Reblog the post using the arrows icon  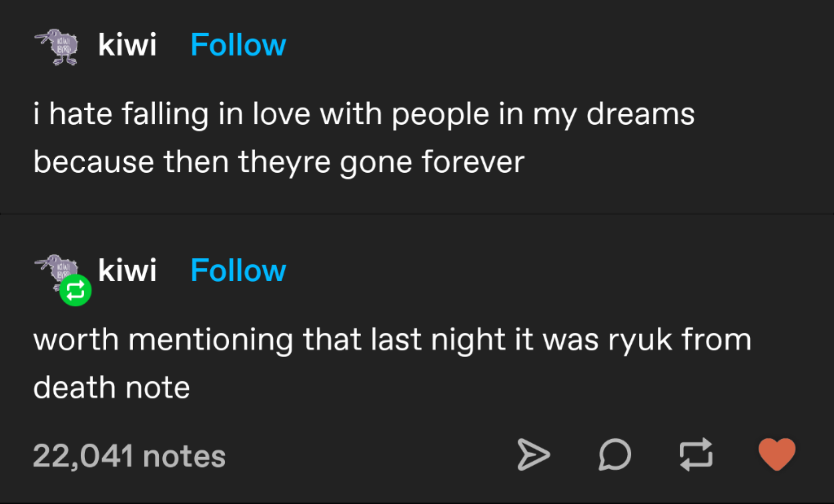point(696,455)
